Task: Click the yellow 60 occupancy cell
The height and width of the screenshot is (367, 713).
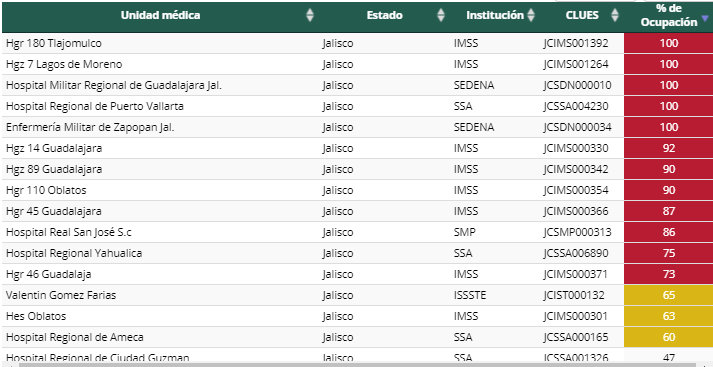Action: 668,337
